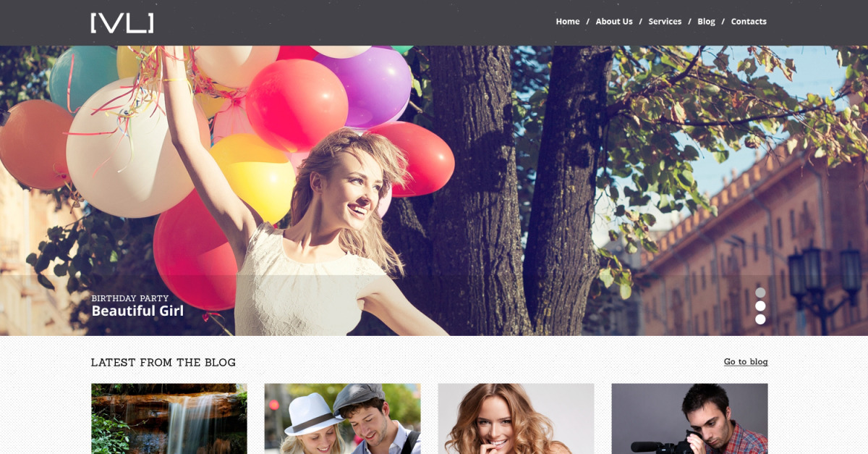Open the smiling curly-haired woman thumbnail
This screenshot has width=868, height=454.
pyautogui.click(x=516, y=419)
